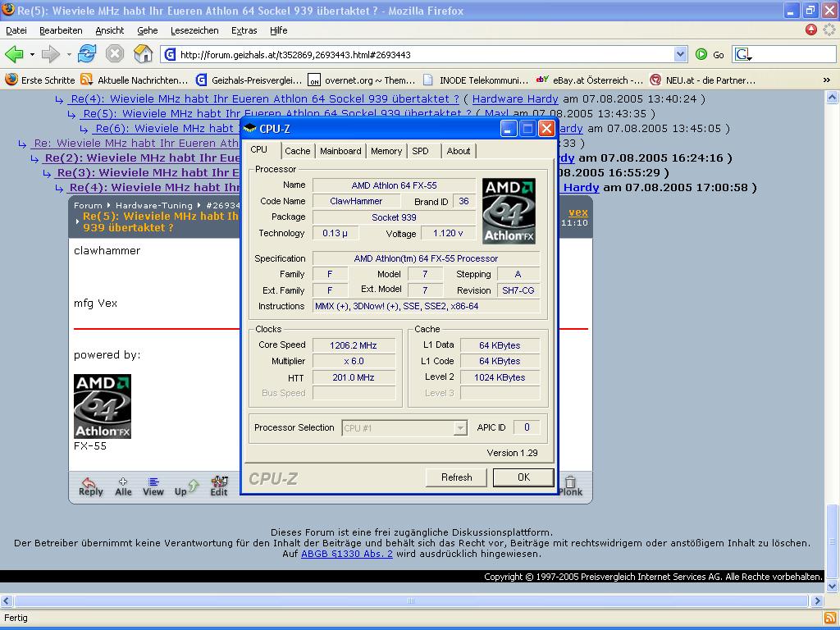Open the Hilfe menu

pyautogui.click(x=279, y=30)
